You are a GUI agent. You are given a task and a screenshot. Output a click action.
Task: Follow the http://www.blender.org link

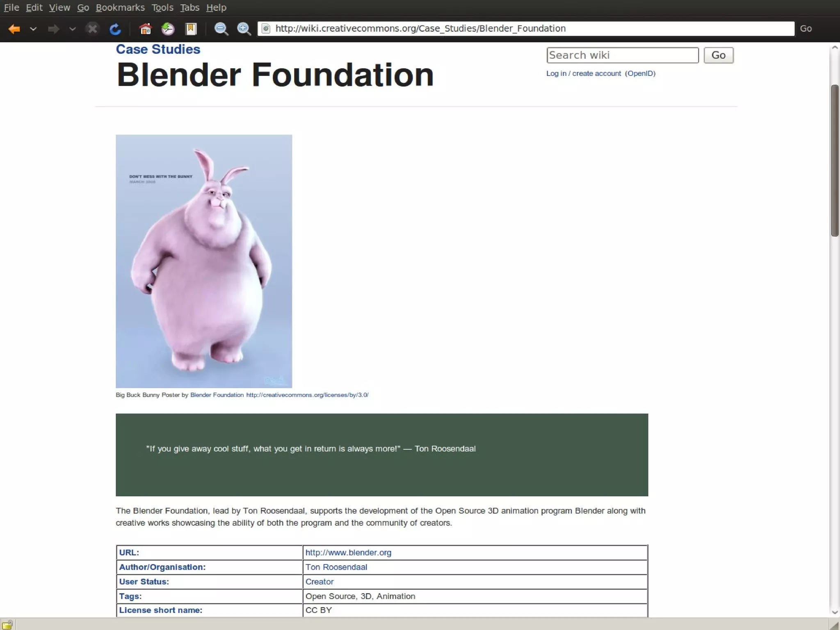click(x=348, y=553)
